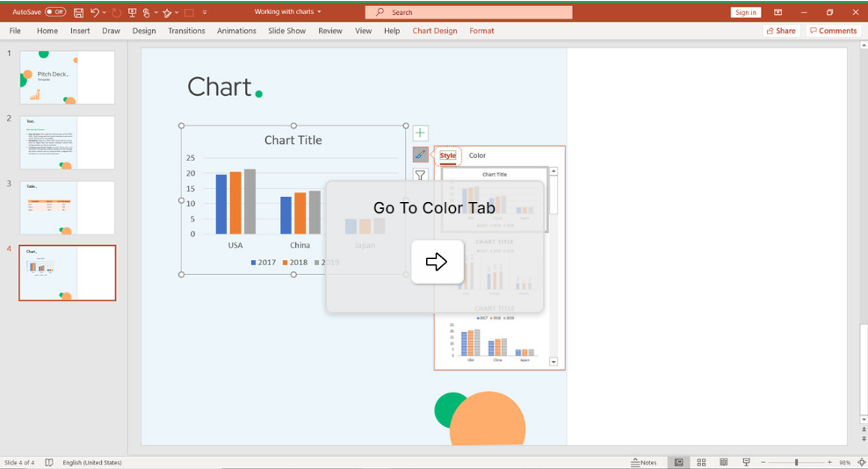Go to the Transitions tab

tap(186, 31)
